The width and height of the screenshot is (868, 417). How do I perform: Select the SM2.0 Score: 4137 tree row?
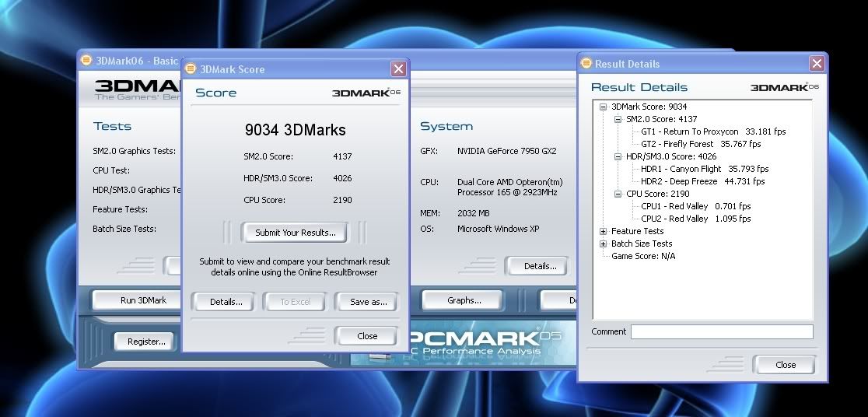pyautogui.click(x=662, y=119)
